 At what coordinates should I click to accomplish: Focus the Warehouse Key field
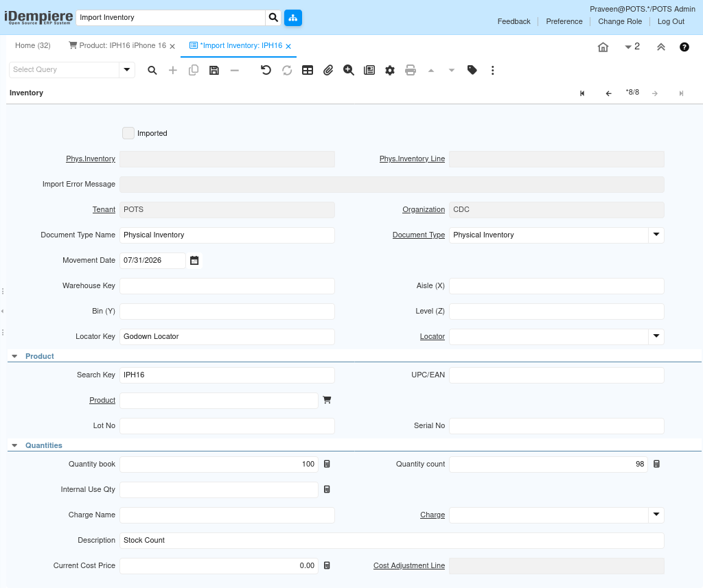[227, 286]
